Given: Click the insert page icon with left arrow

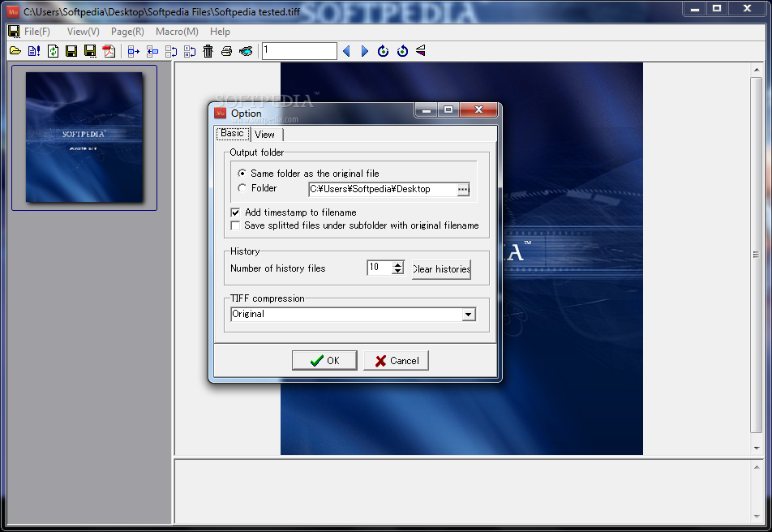Looking at the screenshot, I should pyautogui.click(x=152, y=51).
